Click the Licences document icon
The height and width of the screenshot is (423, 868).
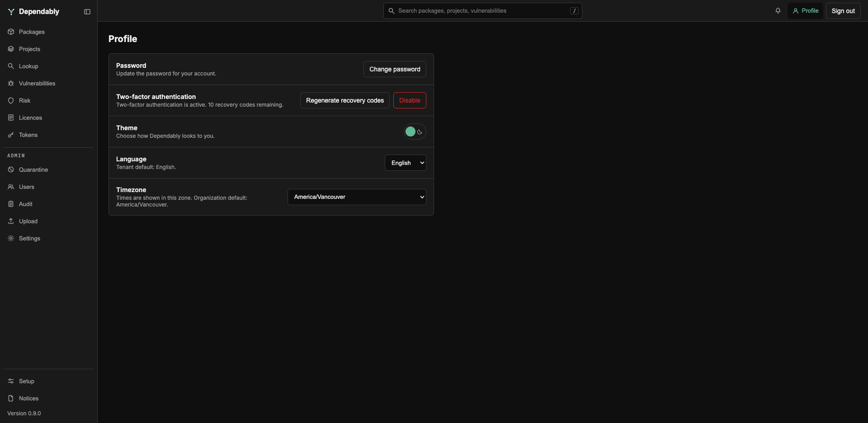pyautogui.click(x=11, y=117)
